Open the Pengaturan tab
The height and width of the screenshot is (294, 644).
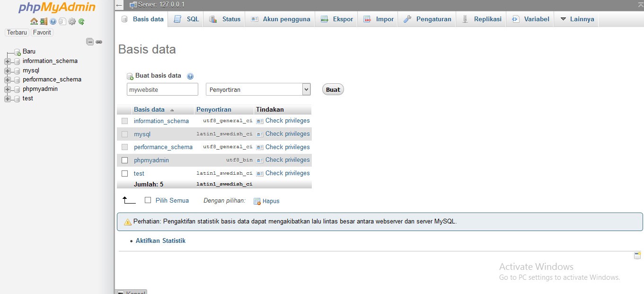tap(427, 19)
